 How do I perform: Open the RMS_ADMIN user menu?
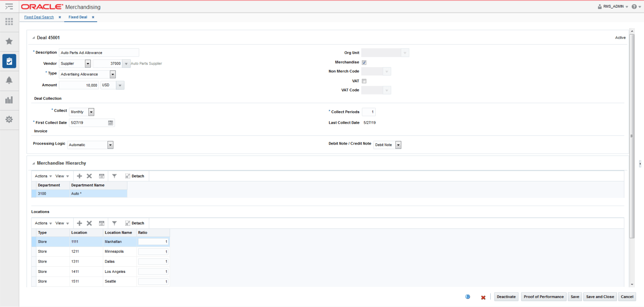coord(613,6)
